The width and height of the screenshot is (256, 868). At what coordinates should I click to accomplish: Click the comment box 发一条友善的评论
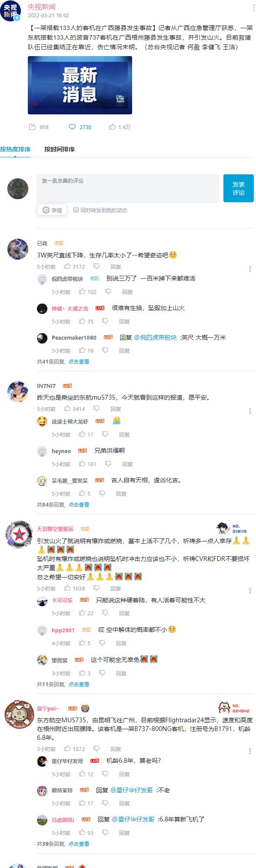click(x=128, y=188)
